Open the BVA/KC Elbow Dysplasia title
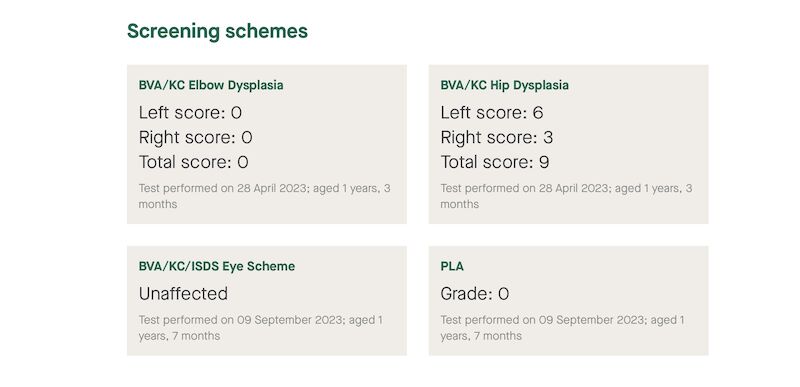The width and height of the screenshot is (800, 387). (211, 85)
